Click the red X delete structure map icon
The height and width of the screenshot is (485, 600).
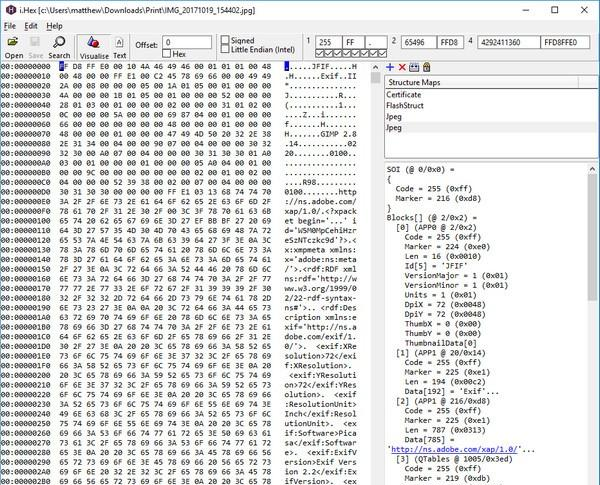click(402, 67)
